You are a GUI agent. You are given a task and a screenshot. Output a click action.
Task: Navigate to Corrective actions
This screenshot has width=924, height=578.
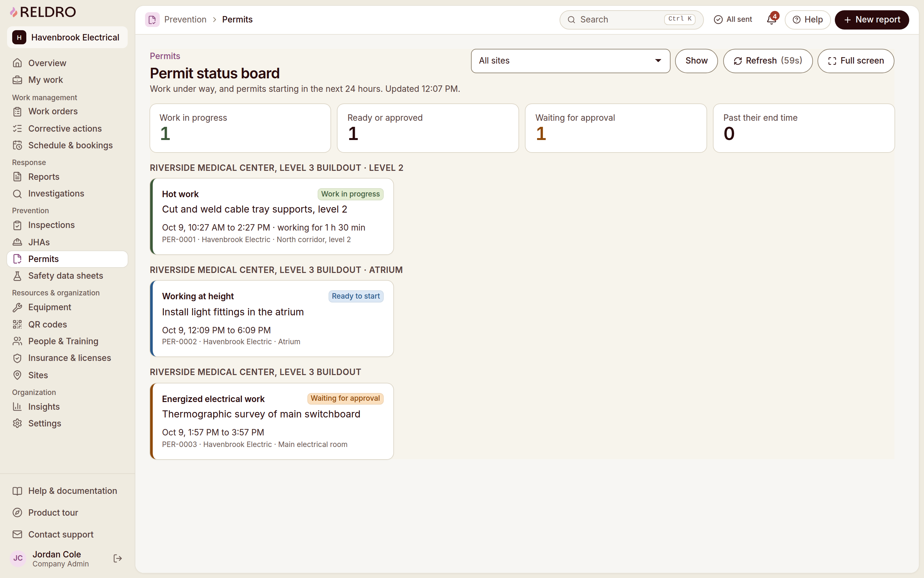coord(67,128)
